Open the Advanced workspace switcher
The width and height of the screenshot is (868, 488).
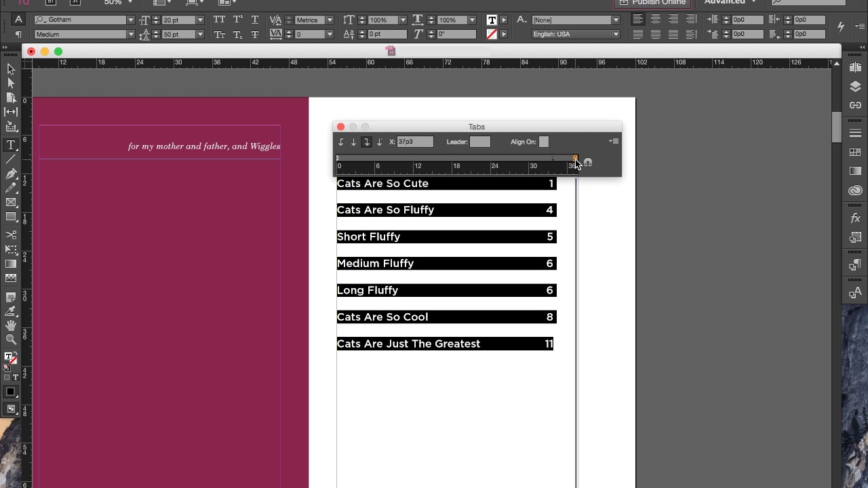(x=730, y=3)
